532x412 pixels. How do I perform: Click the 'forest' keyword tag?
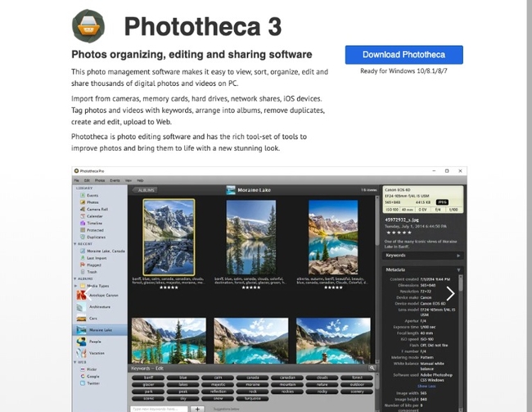[x=357, y=378]
